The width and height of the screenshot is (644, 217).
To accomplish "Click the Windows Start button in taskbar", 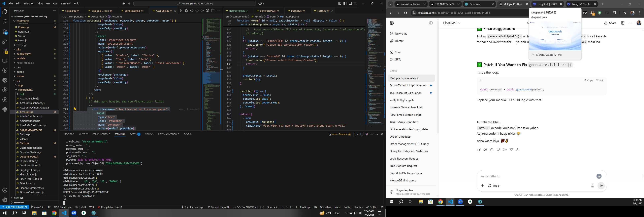I will coord(5,213).
